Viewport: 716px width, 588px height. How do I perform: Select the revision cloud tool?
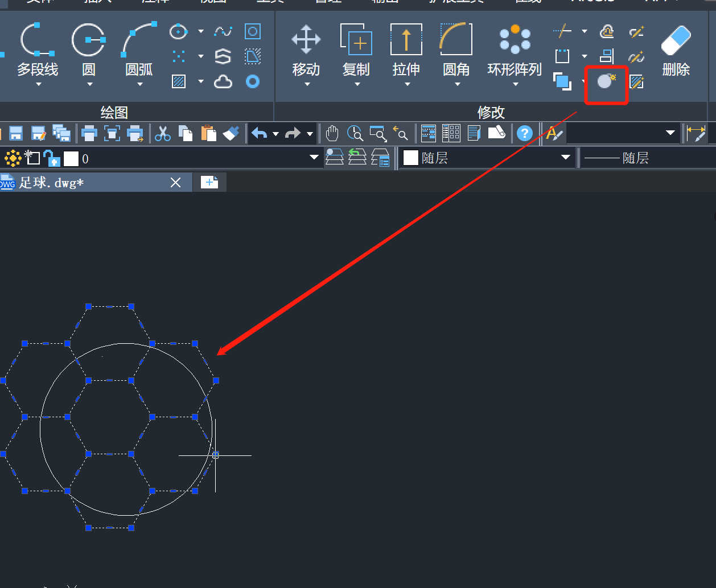(223, 82)
